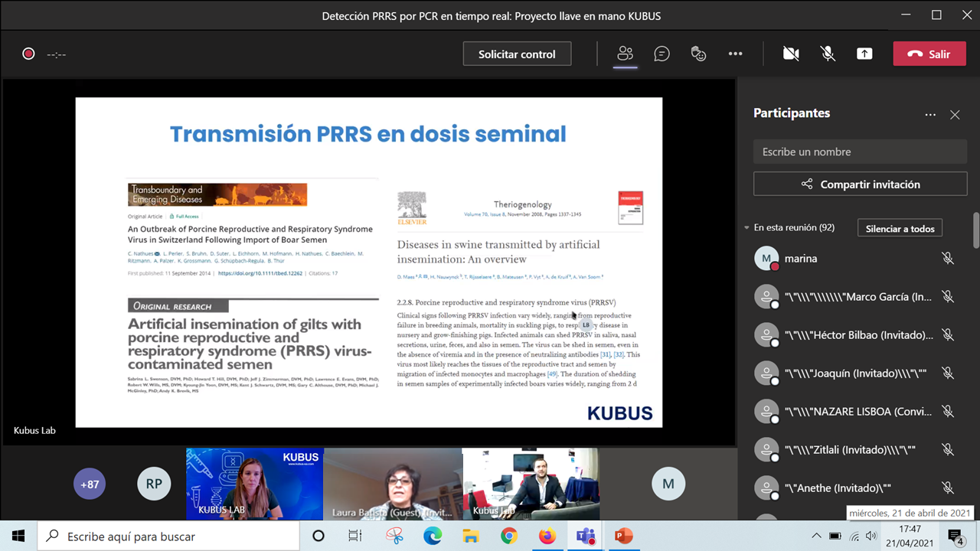
Task: Unmute the microphone
Action: pos(828,54)
